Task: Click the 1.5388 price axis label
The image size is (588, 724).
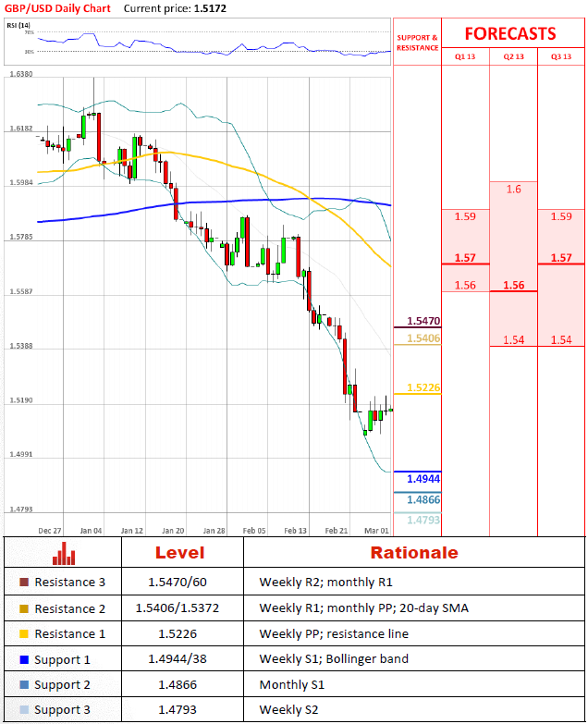Action: coord(21,346)
